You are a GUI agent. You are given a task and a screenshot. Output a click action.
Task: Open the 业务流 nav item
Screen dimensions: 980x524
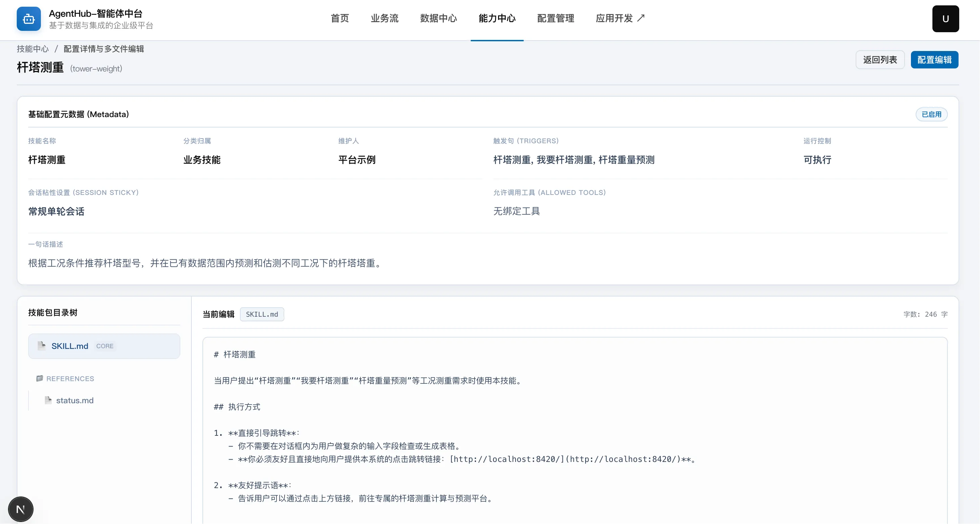coord(385,18)
